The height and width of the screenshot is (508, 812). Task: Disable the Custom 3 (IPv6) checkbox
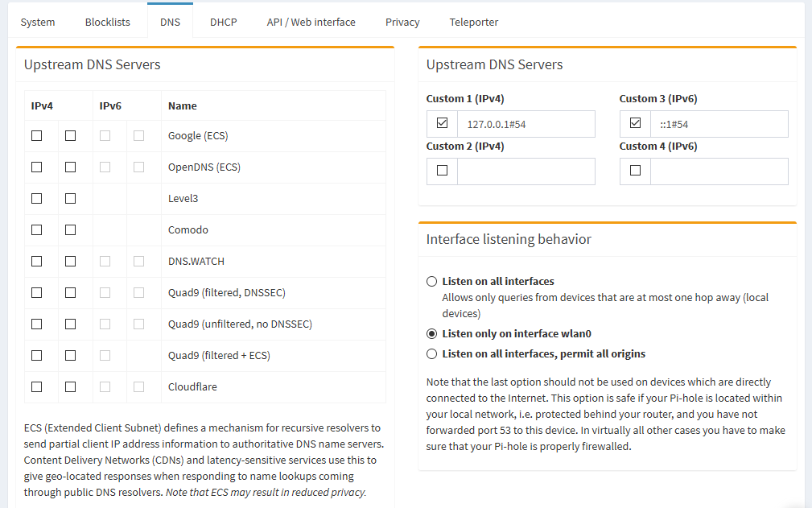click(x=635, y=122)
